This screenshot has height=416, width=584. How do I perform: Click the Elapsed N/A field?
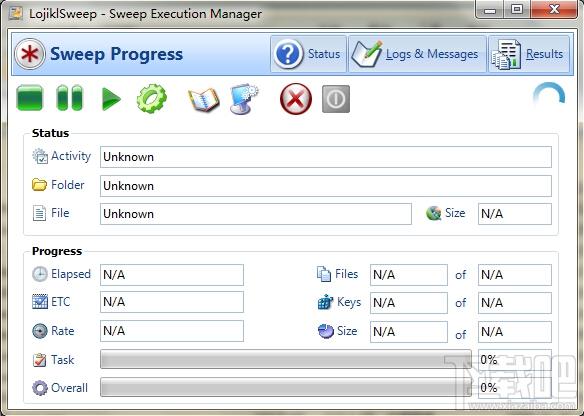click(172, 275)
